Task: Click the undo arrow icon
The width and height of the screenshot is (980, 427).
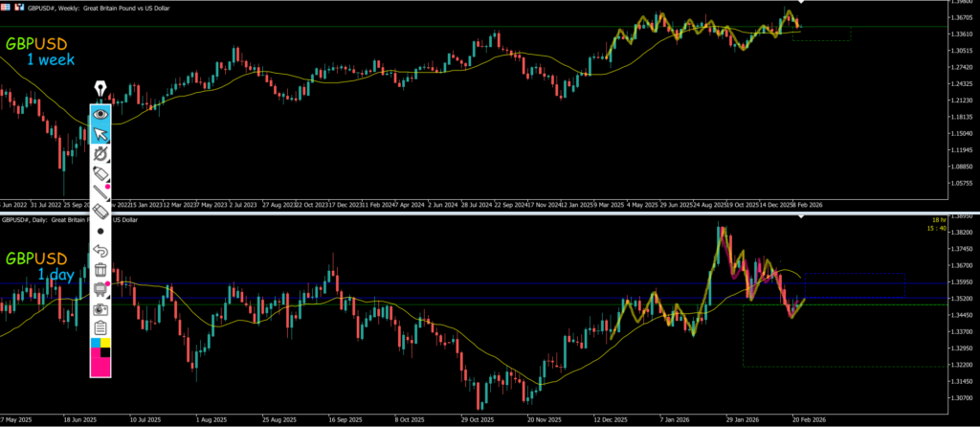Action: click(x=100, y=251)
